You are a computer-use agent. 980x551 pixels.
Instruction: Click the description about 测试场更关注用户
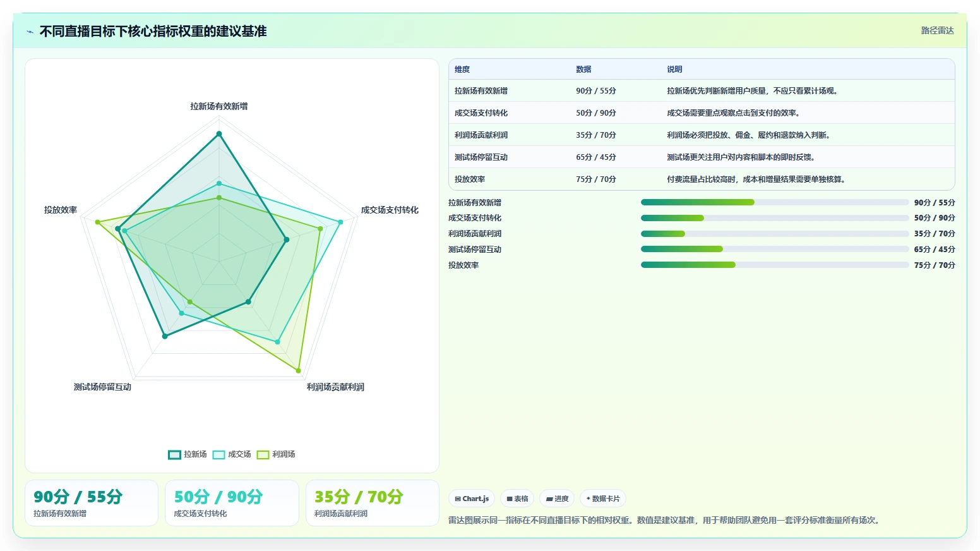coord(741,157)
